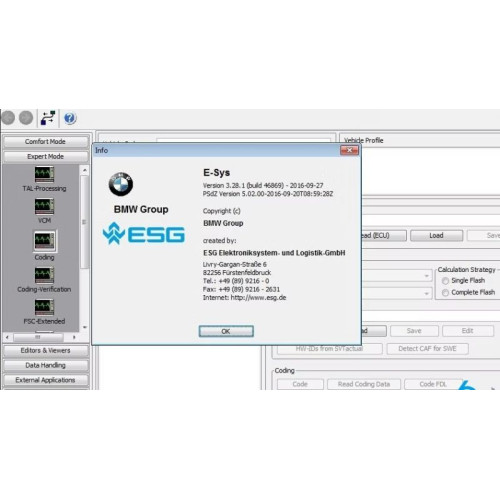Image resolution: width=500 pixels, height=500 pixels.
Task: Click the PSdZ Version text line
Action: tap(268, 194)
